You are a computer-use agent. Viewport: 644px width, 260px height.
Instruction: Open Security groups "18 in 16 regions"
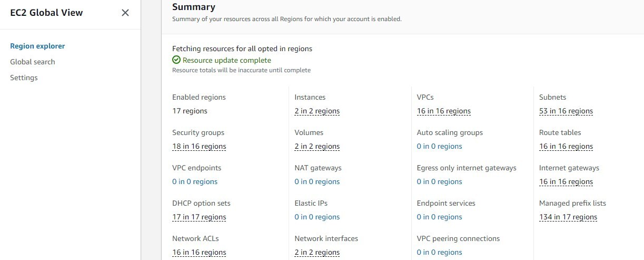[x=199, y=147]
